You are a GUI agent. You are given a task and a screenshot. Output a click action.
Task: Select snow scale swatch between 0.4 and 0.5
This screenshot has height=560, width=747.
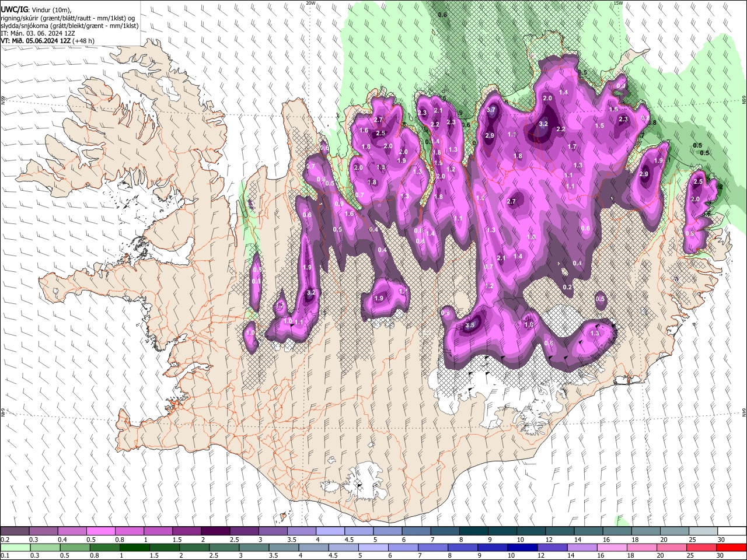coord(72,531)
